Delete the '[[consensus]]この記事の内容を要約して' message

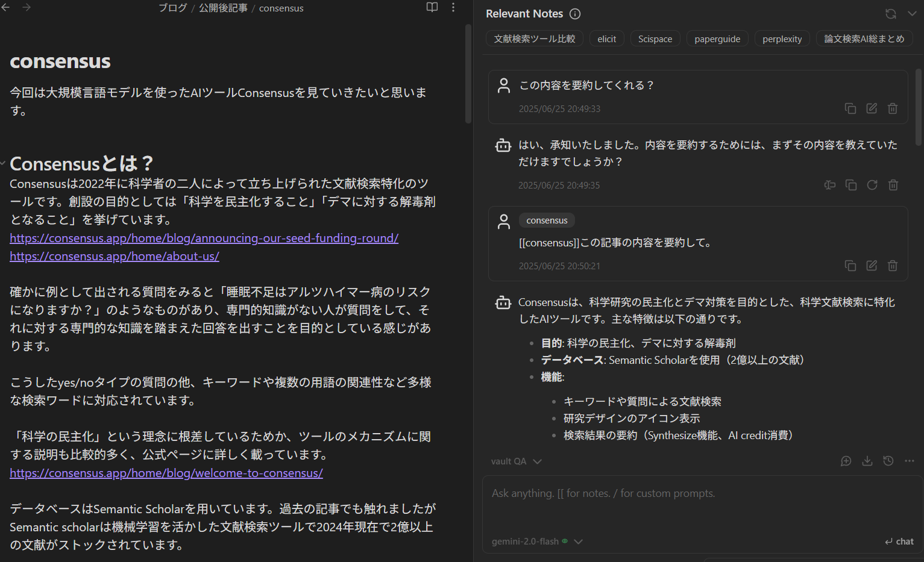[893, 266]
